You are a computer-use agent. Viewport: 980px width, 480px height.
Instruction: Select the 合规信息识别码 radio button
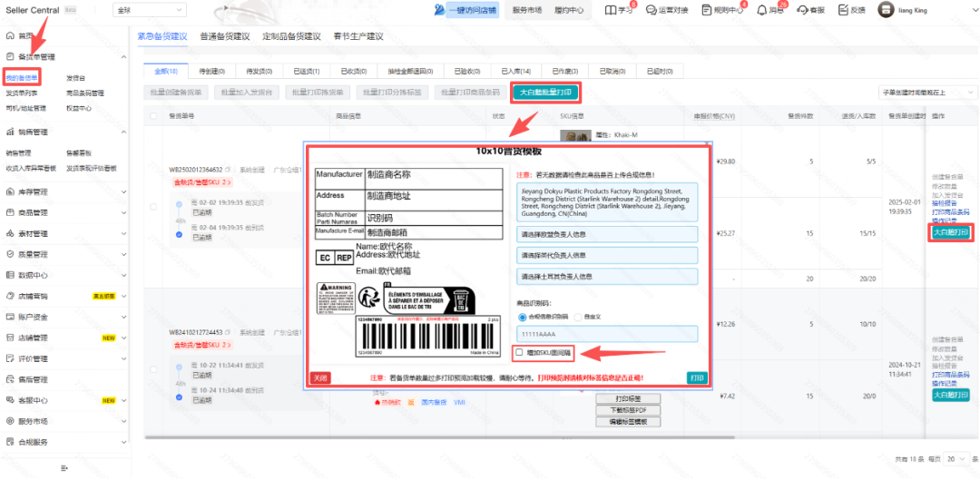tap(523, 317)
